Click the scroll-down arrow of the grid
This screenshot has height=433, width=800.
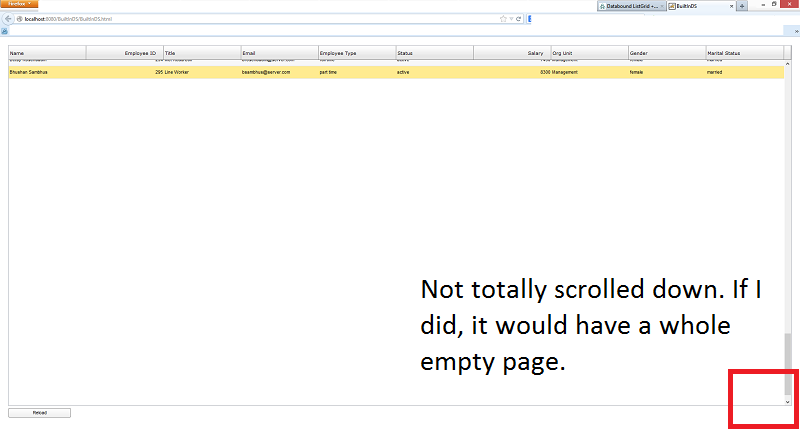click(787, 401)
